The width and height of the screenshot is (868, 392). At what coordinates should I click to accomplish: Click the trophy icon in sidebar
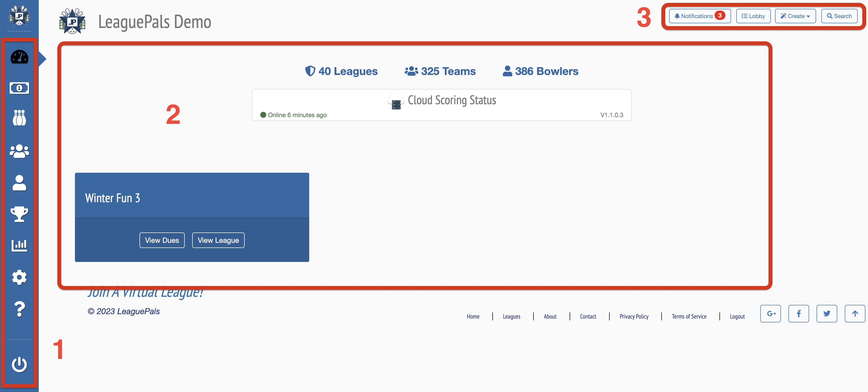[19, 214]
